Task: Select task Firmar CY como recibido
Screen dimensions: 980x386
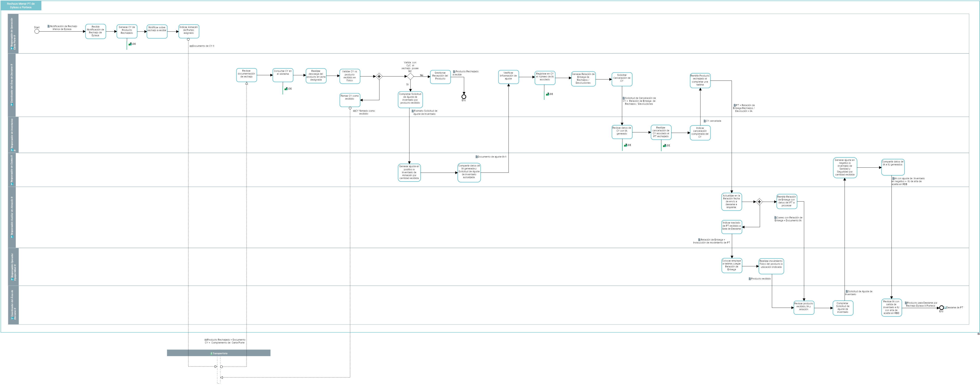Action: (350, 100)
